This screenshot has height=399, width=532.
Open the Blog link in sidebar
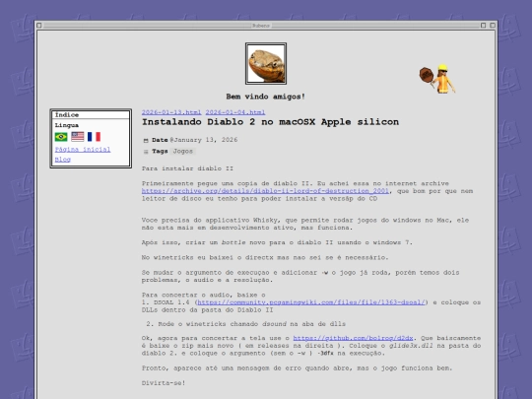pyautogui.click(x=63, y=160)
